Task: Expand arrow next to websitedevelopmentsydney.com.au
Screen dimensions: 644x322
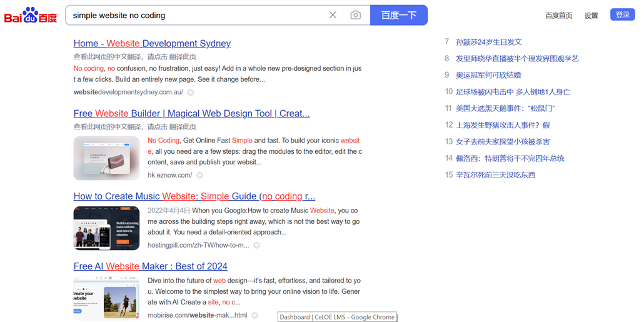Action: tap(190, 93)
